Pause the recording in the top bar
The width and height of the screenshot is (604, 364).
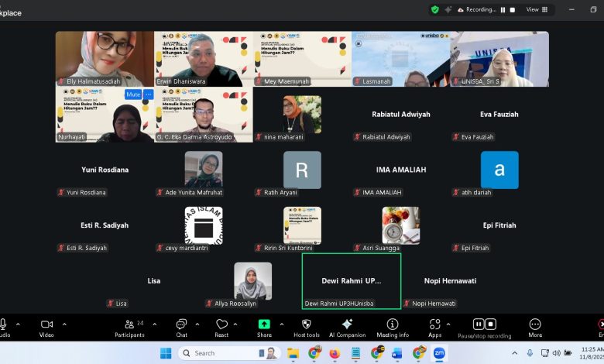pyautogui.click(x=503, y=9)
